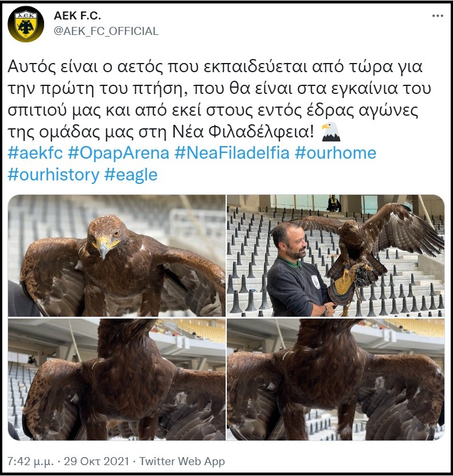This screenshot has width=453, height=476.
Task: Open the #OpapArena hashtag
Action: click(119, 153)
